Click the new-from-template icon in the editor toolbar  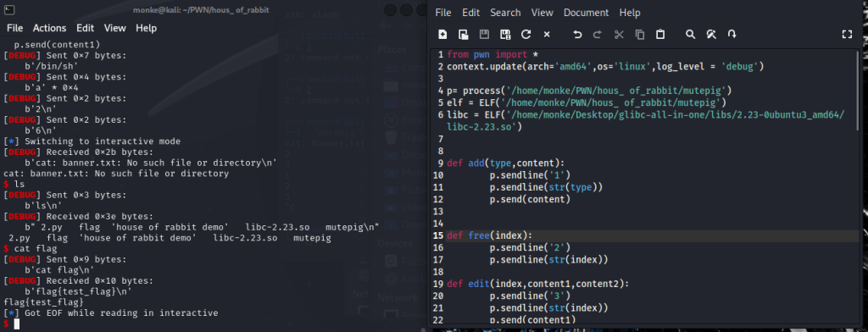pos(464,35)
